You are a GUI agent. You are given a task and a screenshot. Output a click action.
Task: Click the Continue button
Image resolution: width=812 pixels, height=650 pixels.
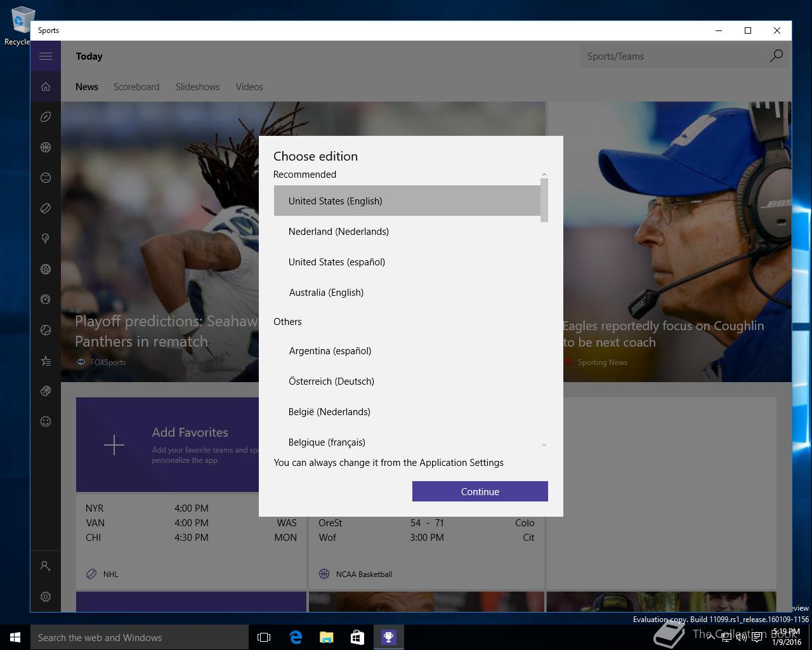tap(480, 491)
